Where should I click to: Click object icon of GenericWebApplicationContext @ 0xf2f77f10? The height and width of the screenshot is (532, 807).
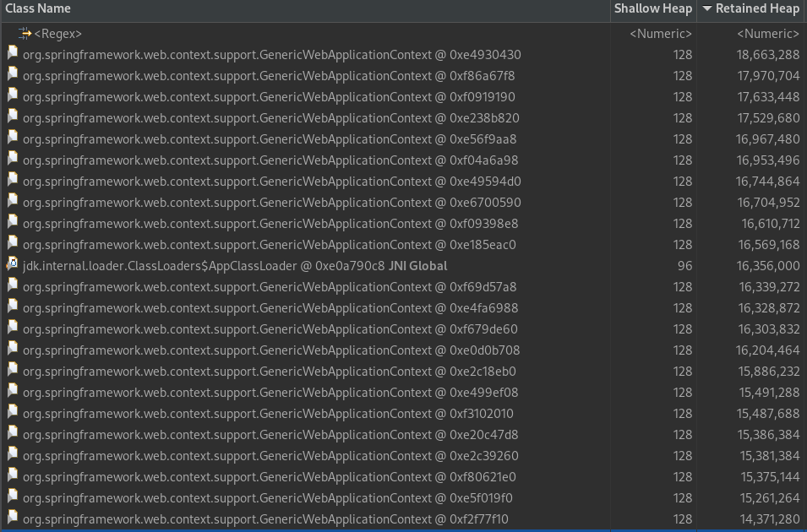coord(13,517)
